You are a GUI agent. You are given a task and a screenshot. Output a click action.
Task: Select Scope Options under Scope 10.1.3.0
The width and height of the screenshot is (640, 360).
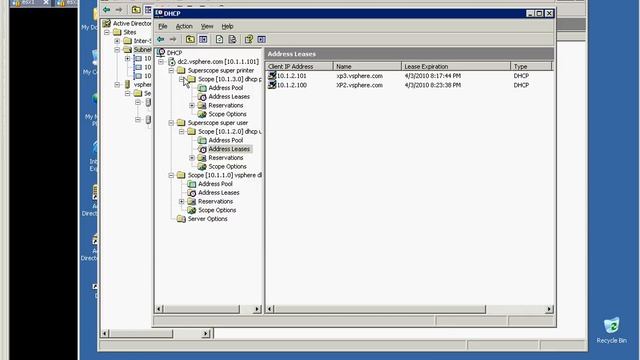tap(227, 114)
